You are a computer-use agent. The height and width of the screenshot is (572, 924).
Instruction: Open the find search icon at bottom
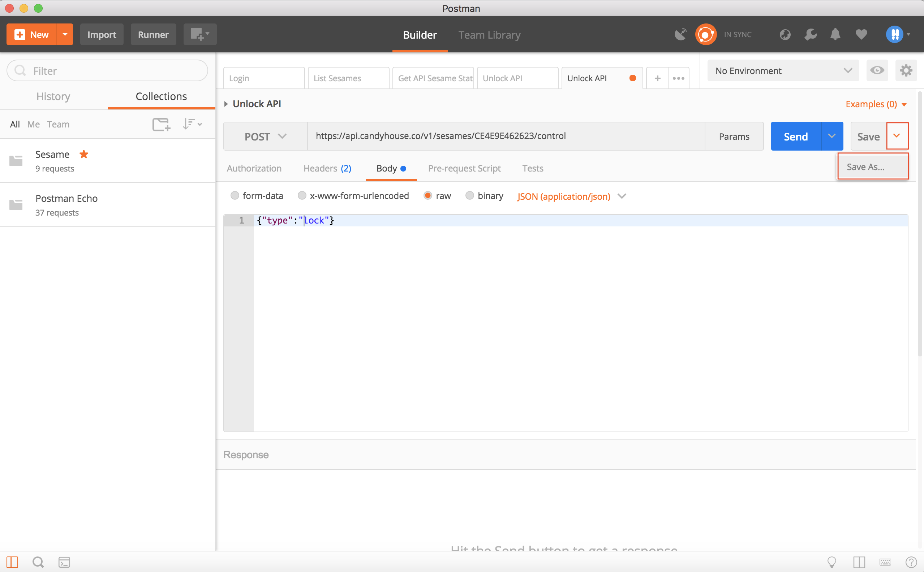[x=38, y=562]
